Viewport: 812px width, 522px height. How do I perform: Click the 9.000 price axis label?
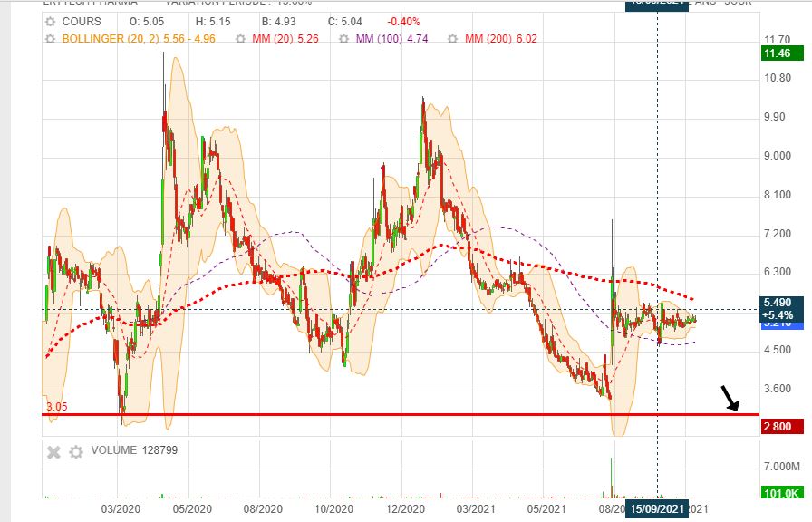click(778, 155)
